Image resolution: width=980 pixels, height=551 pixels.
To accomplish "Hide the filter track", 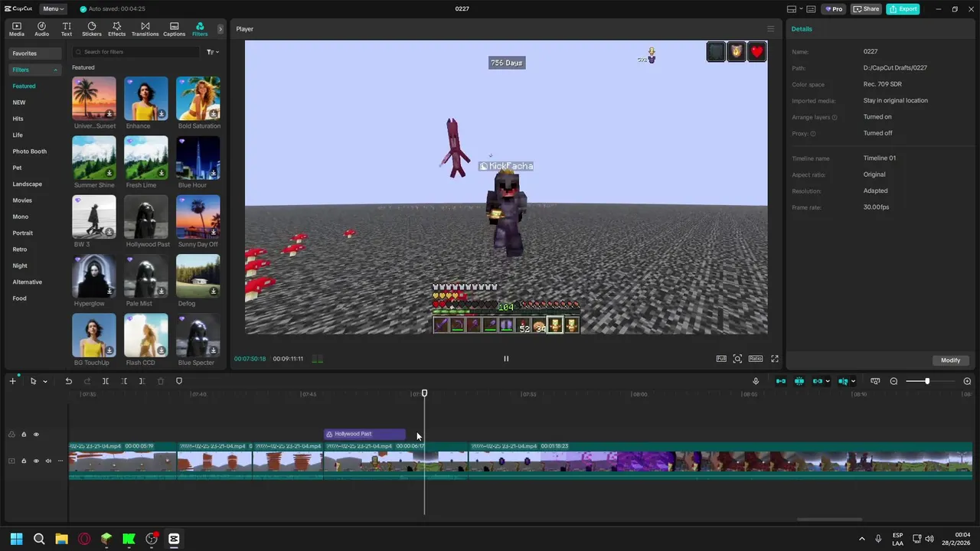I will click(x=36, y=435).
